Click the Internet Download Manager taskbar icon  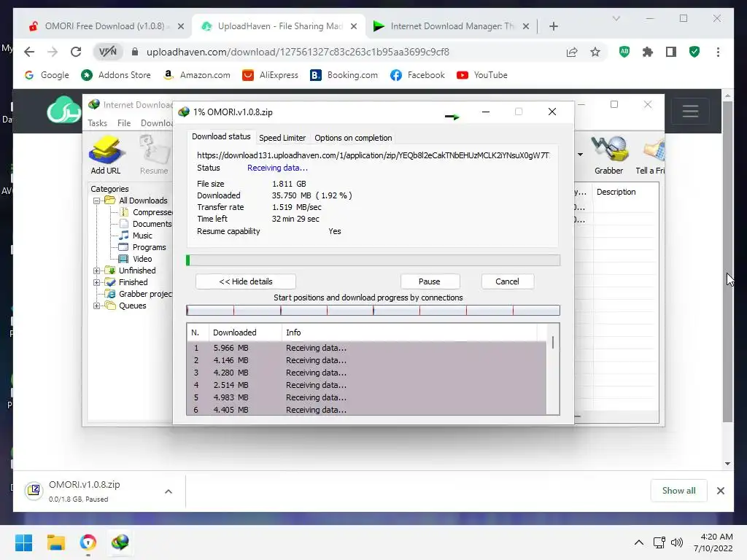[x=120, y=542]
